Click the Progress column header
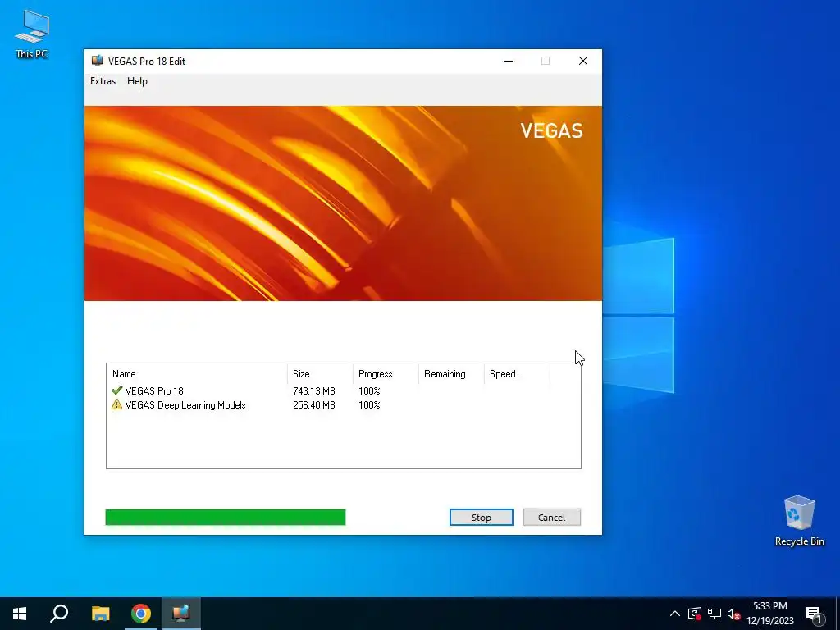 (386, 374)
